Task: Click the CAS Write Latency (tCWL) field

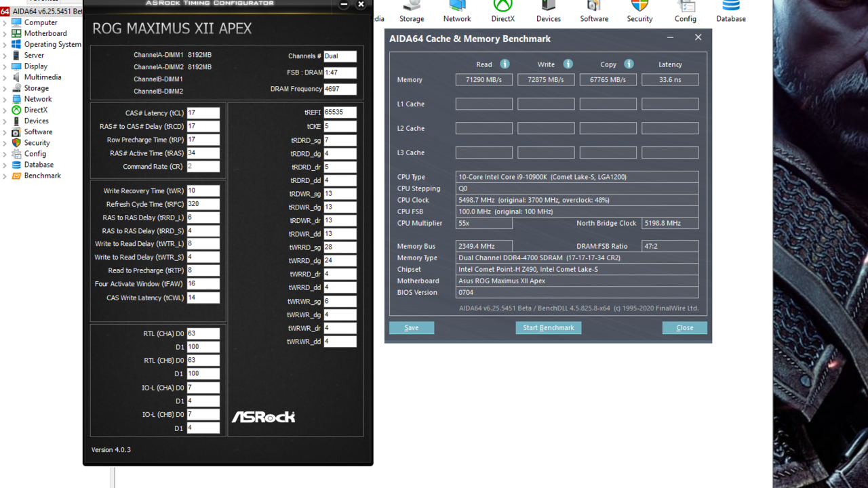Action: click(x=203, y=298)
